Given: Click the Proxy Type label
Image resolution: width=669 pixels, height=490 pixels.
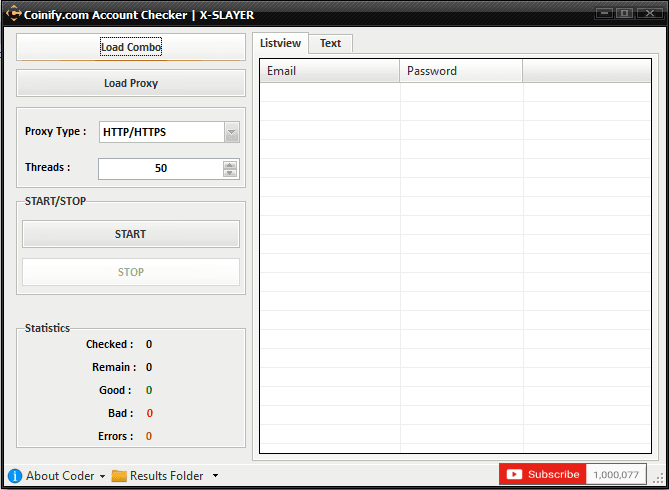Looking at the screenshot, I should (55, 131).
